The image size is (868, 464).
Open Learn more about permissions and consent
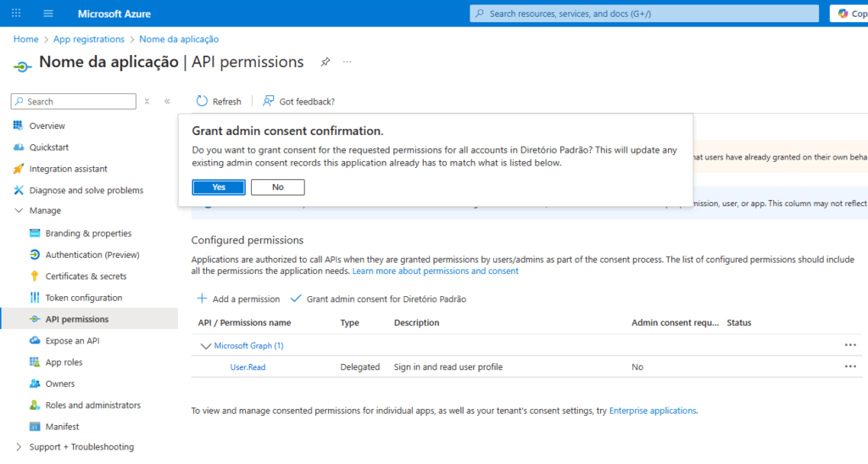click(x=435, y=271)
